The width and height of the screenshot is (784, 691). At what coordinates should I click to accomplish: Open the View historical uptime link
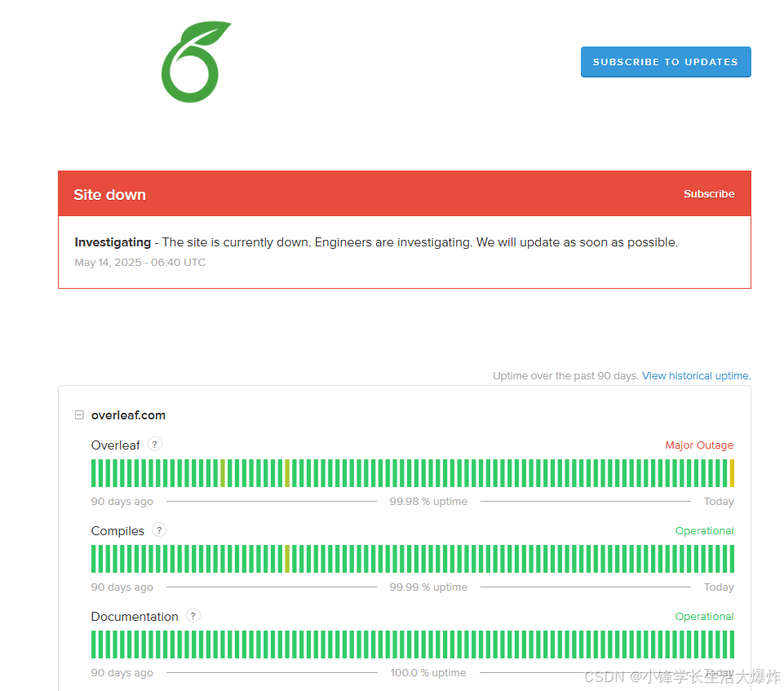click(x=696, y=375)
